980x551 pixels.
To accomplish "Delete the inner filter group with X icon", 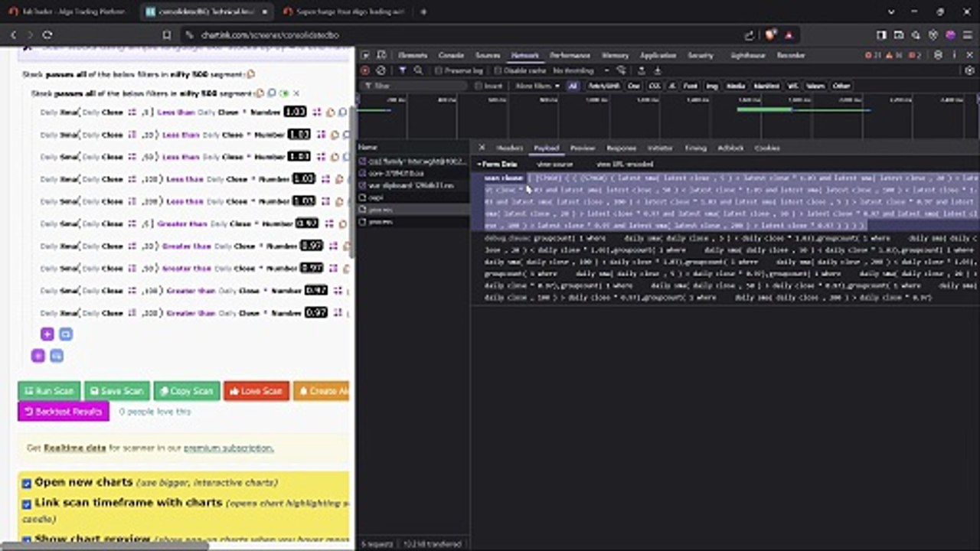I will 296,93.
